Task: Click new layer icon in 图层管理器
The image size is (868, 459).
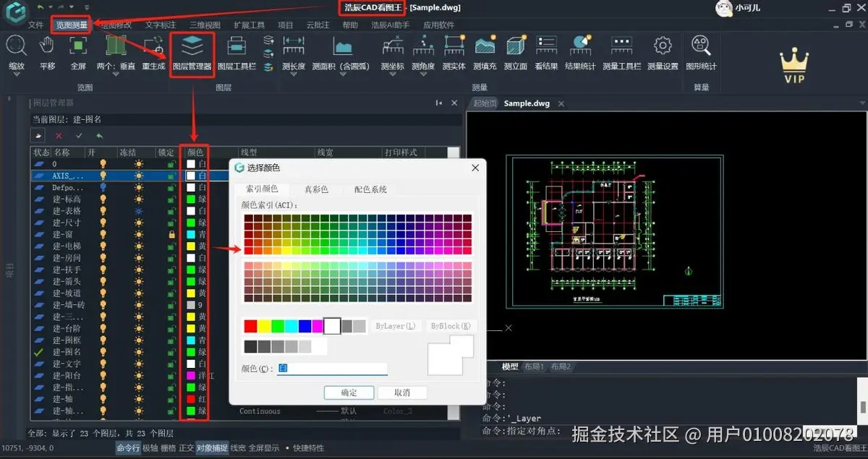Action: 39,135
